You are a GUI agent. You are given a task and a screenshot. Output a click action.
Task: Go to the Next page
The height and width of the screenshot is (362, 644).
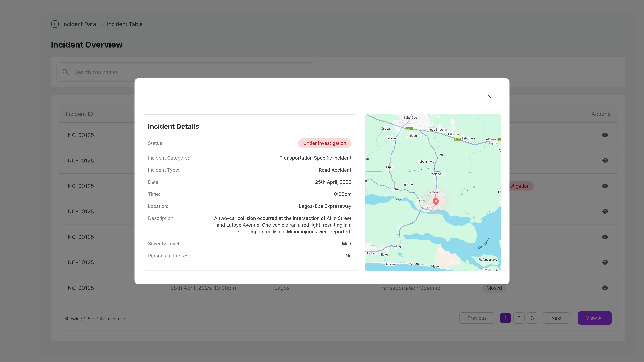coord(556,318)
